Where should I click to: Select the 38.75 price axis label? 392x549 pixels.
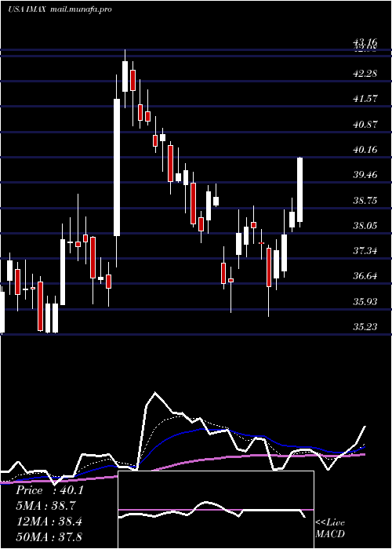pos(365,200)
